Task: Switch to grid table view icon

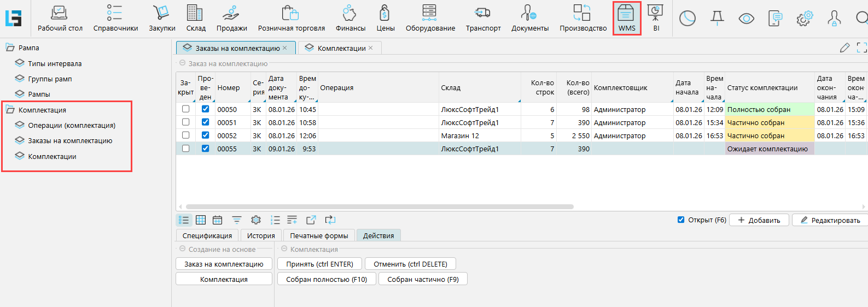Action: pyautogui.click(x=201, y=220)
